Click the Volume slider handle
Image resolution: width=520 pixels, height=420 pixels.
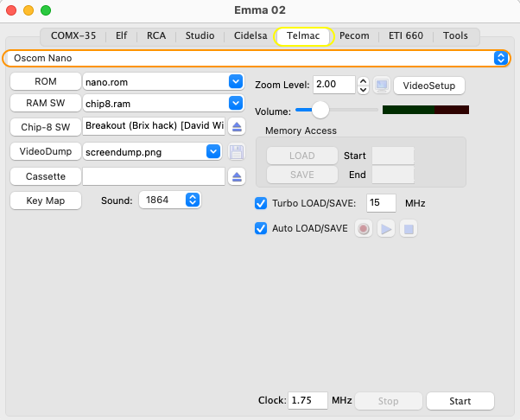click(x=320, y=110)
